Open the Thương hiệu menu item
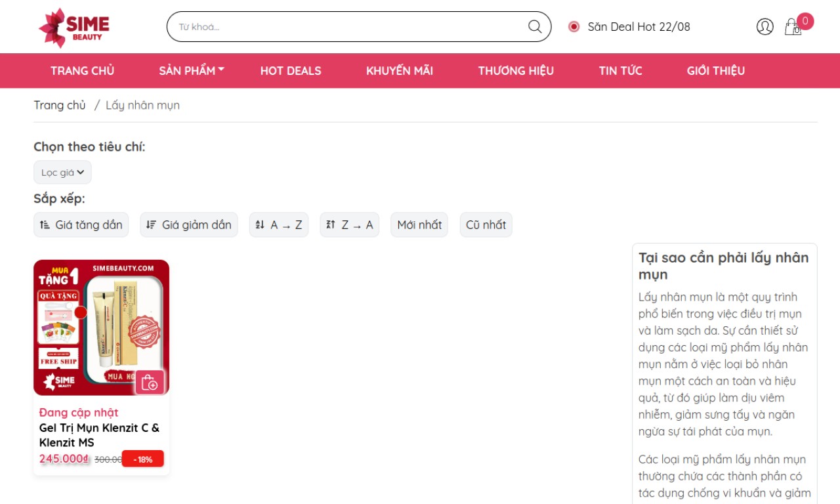Viewport: 840px width, 504px height. click(x=516, y=71)
